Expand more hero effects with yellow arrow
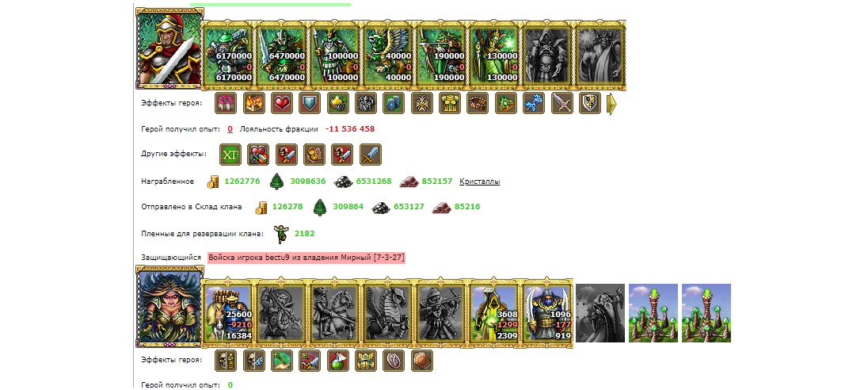 tap(611, 104)
